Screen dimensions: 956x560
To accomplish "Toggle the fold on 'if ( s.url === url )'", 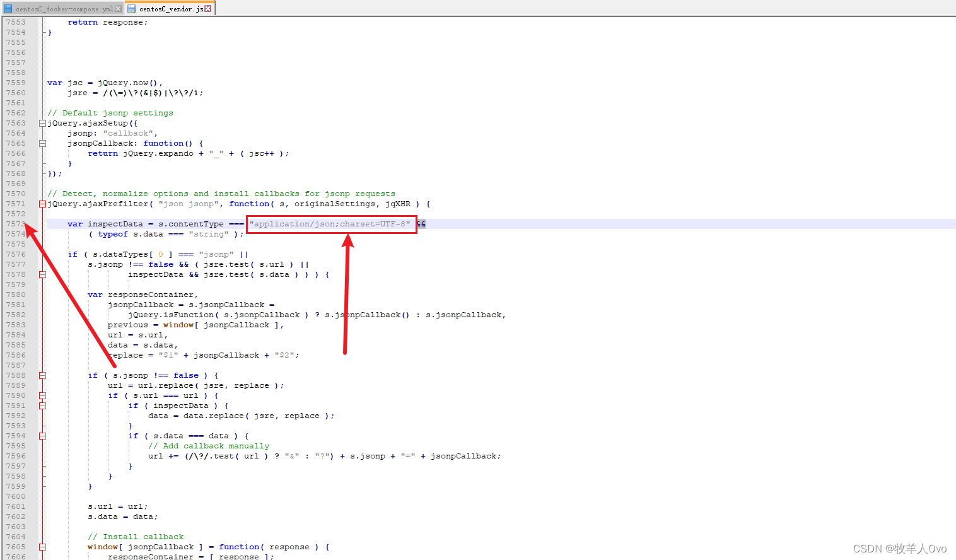I will click(42, 395).
